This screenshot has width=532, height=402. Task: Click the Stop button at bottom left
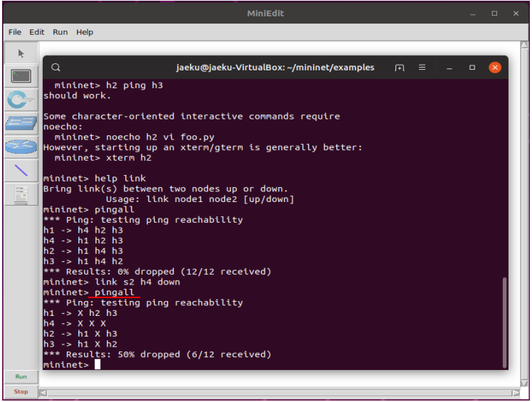coord(21,391)
